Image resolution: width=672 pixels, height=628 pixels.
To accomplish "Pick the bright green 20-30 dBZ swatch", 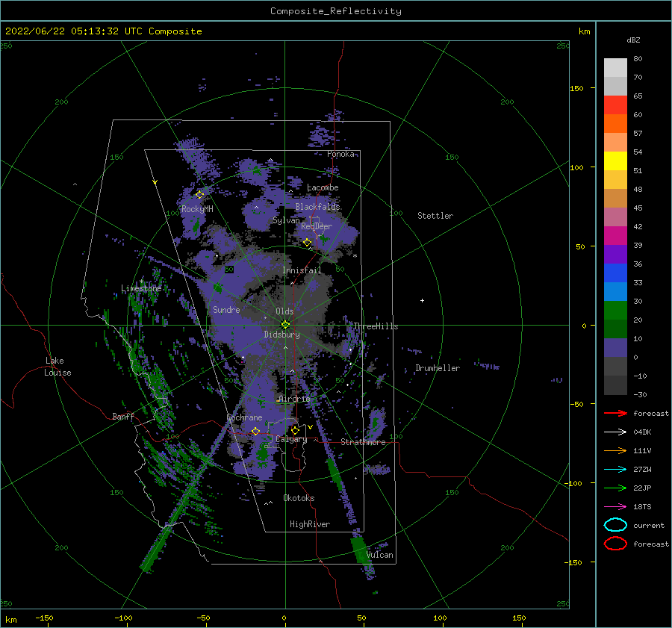I will tap(615, 311).
